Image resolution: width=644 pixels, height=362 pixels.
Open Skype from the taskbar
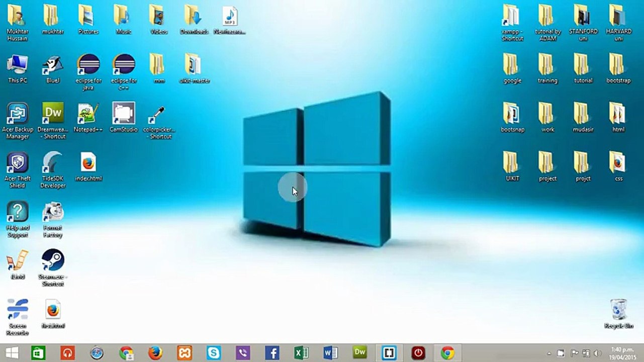[214, 353]
